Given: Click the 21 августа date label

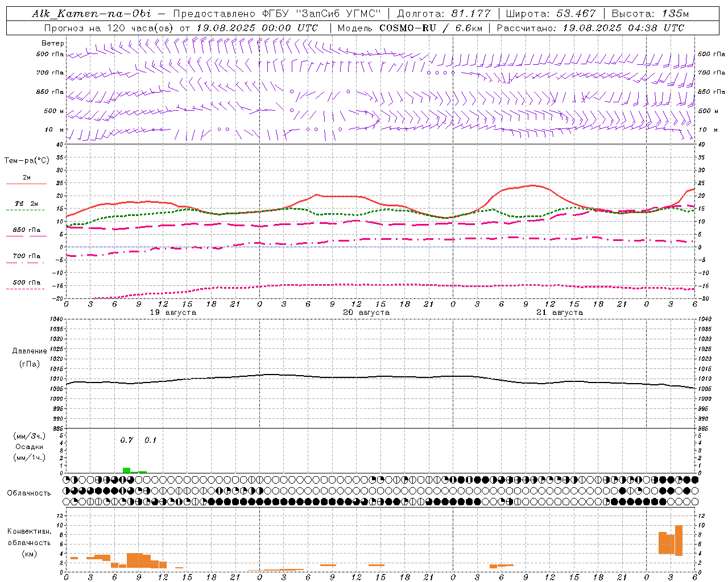Looking at the screenshot, I should coord(560,313).
